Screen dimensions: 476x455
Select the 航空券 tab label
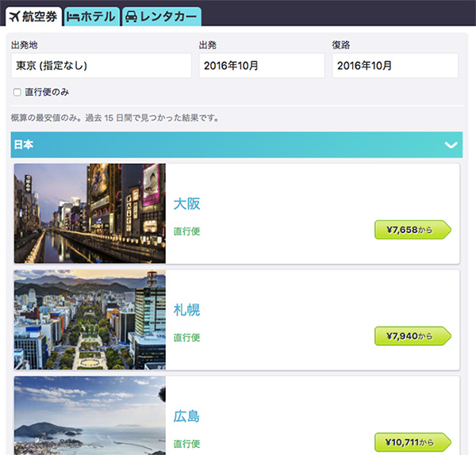coord(40,17)
